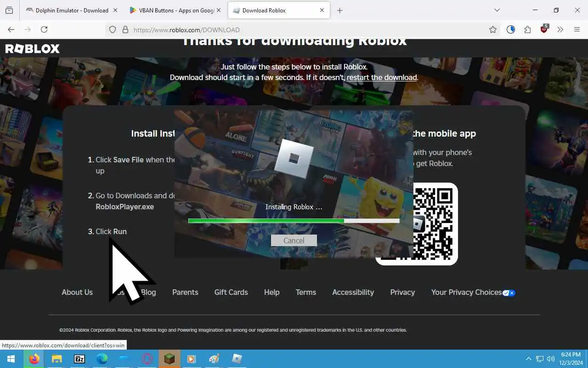The image size is (588, 368).
Task: Bookmark this page with star icon
Action: click(x=493, y=29)
